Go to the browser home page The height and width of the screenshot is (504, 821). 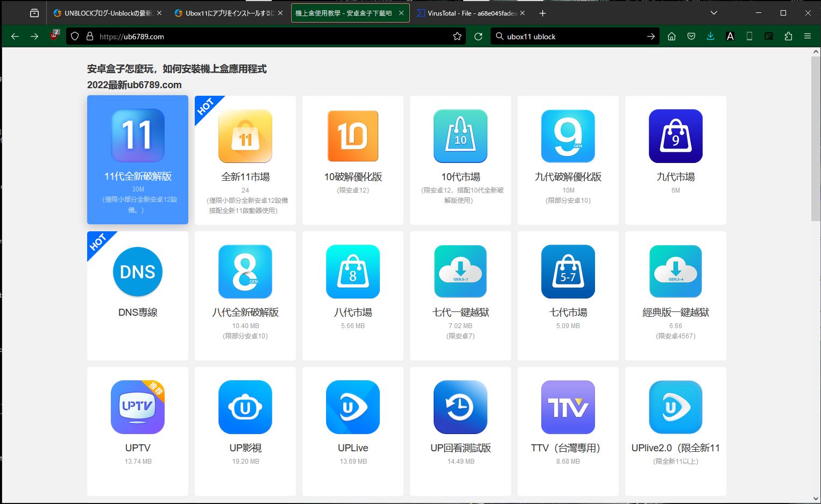coord(671,37)
